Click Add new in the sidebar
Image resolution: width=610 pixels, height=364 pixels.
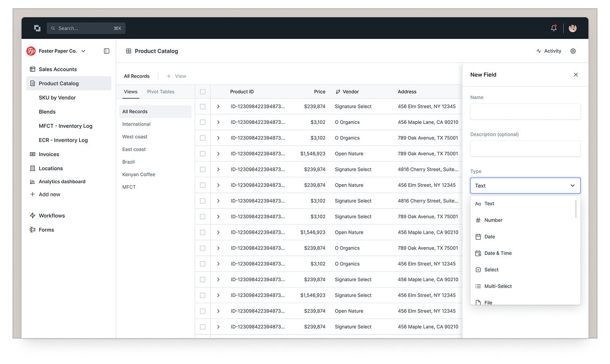[x=49, y=194]
